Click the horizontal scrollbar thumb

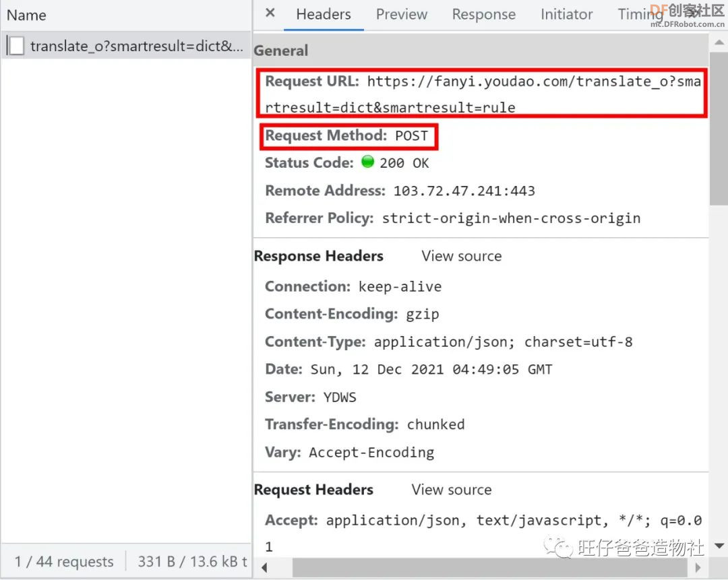click(490, 567)
